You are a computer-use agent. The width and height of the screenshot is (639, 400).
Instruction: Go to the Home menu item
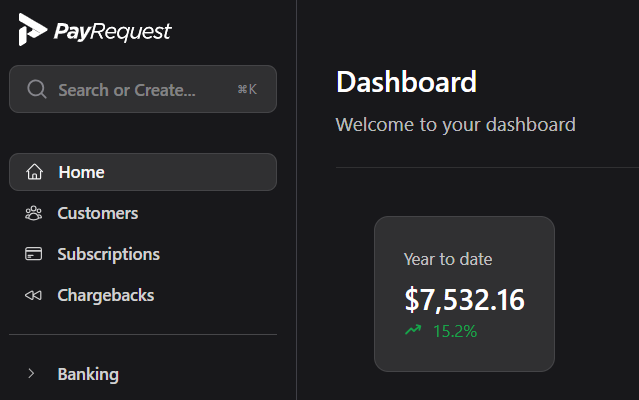point(81,172)
